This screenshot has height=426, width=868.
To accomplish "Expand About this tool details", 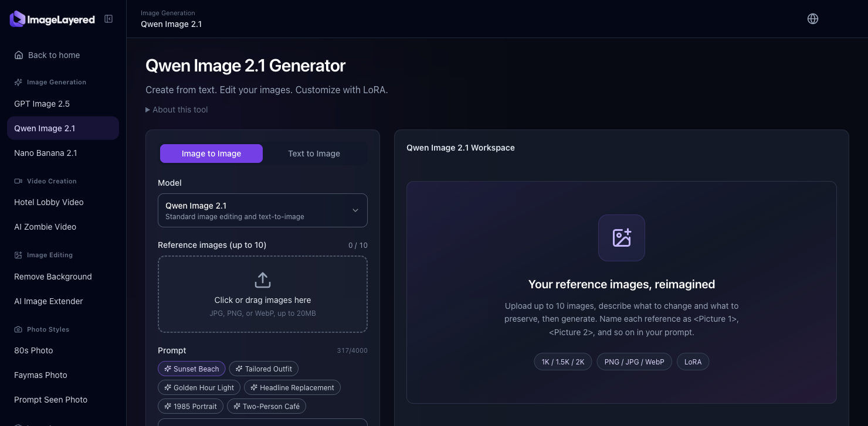I will click(177, 110).
